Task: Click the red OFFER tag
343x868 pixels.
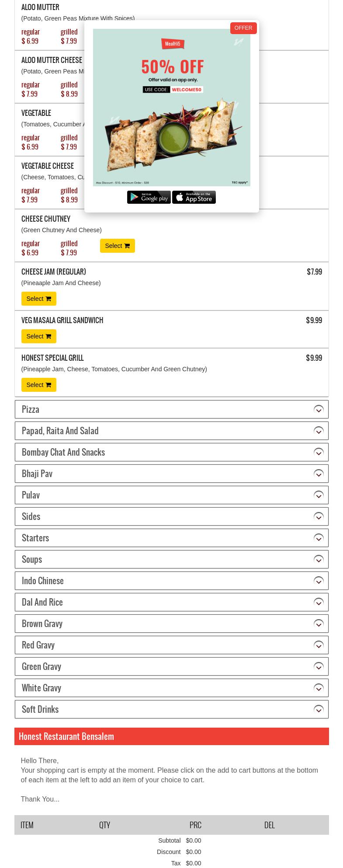Action: [243, 28]
